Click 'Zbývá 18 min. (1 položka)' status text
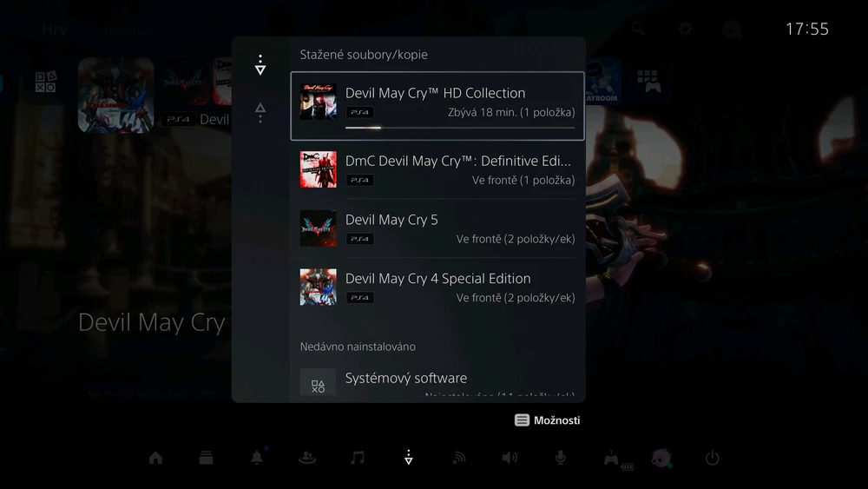868x489 pixels. tap(511, 112)
